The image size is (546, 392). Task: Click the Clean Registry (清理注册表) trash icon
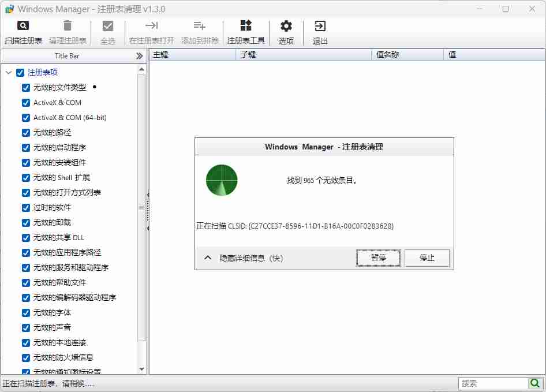[x=68, y=26]
